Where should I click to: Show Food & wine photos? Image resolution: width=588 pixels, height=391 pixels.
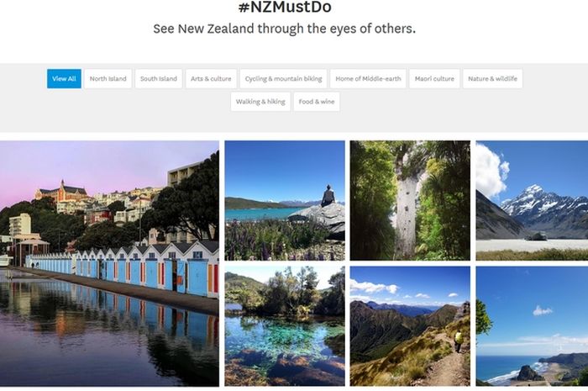pyautogui.click(x=317, y=102)
